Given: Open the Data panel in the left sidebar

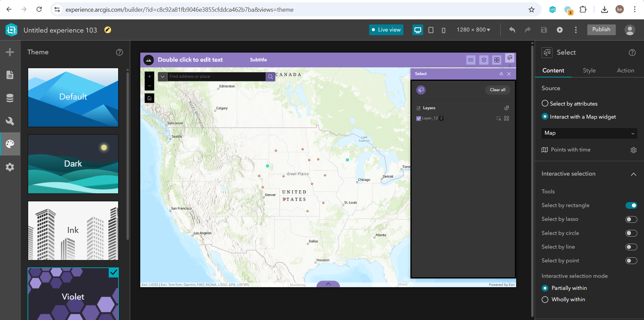Looking at the screenshot, I should [10, 98].
